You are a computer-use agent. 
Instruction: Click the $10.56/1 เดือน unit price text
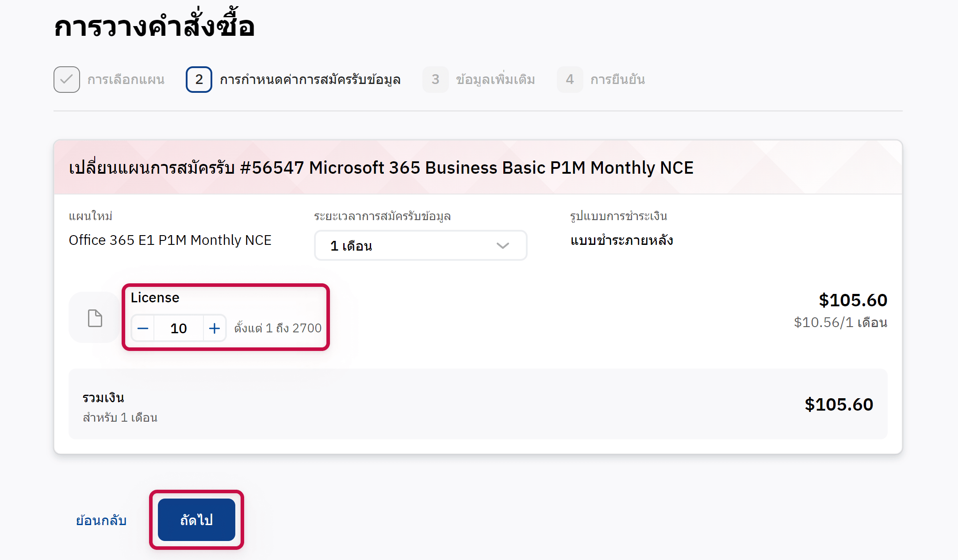(x=840, y=322)
